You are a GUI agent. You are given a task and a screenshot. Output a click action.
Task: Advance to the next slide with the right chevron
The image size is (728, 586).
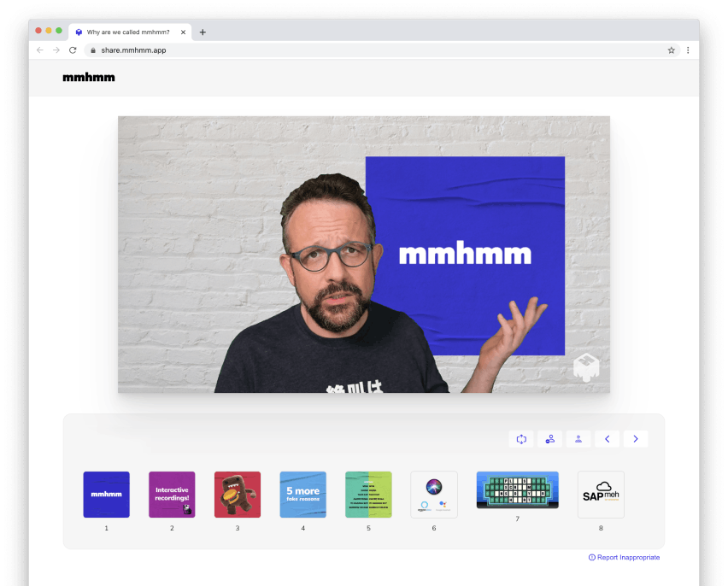click(x=636, y=438)
